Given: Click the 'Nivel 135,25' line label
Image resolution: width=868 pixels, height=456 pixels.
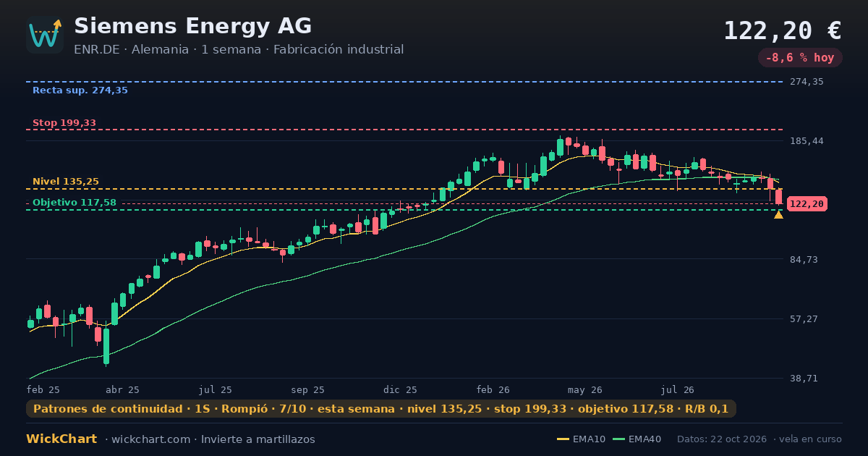Looking at the screenshot, I should (x=66, y=182).
